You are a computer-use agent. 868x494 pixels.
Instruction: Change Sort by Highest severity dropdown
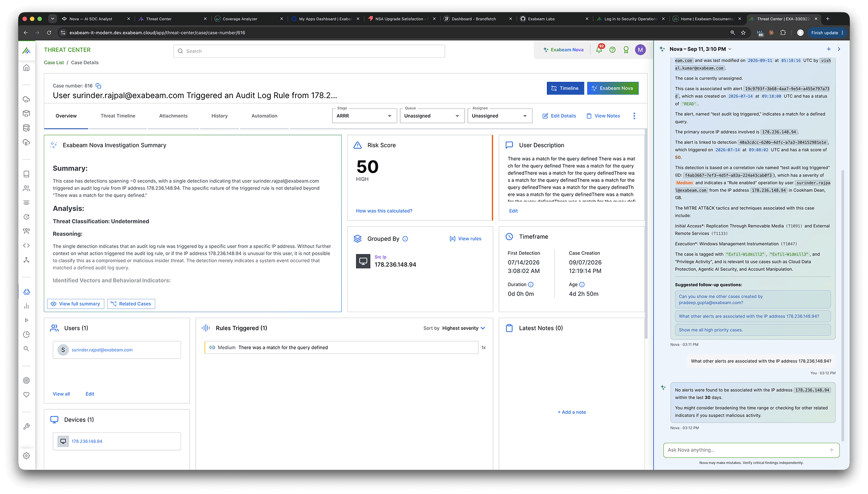[464, 328]
